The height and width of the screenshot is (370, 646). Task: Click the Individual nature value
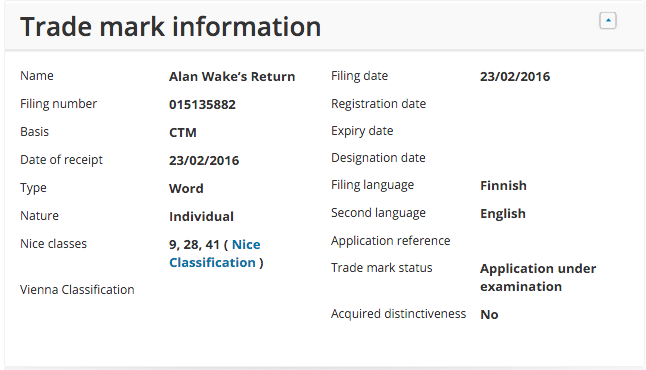coord(201,216)
